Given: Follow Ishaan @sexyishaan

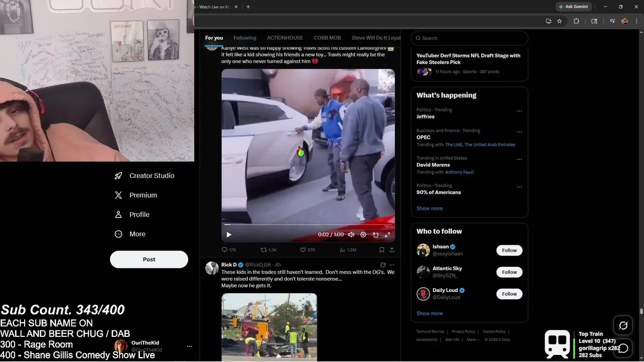Looking at the screenshot, I should pos(509,250).
